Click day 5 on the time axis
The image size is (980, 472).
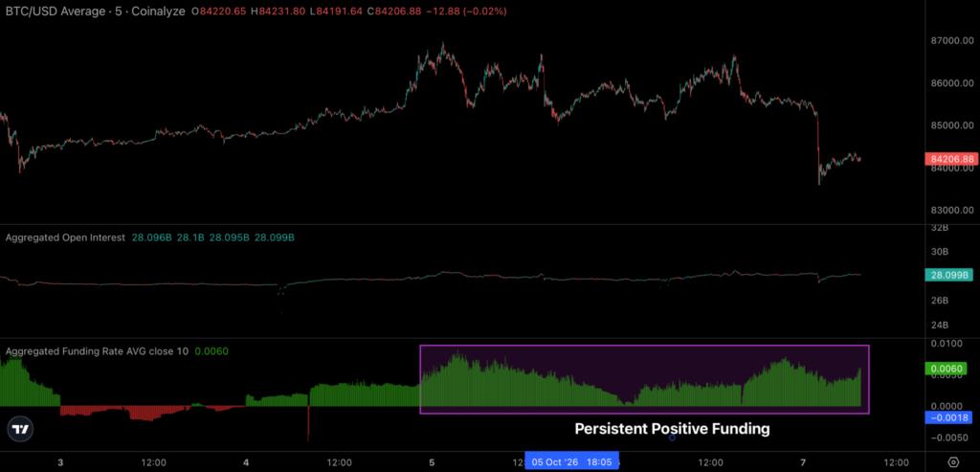tap(432, 462)
